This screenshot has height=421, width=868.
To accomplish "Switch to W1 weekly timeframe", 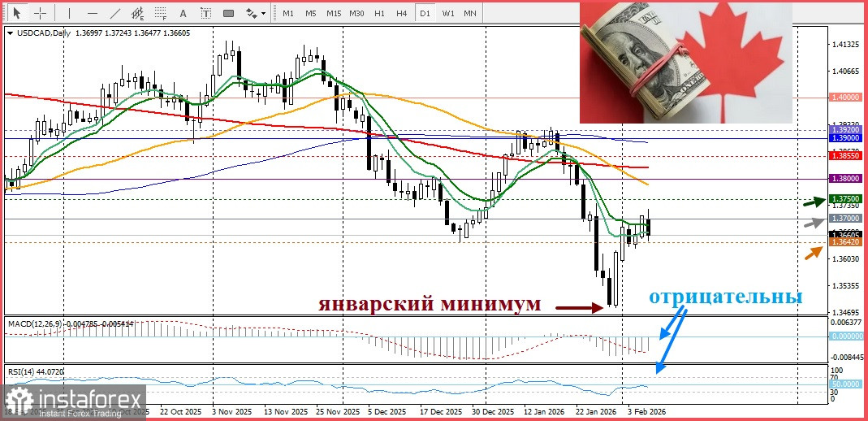I will [x=448, y=13].
